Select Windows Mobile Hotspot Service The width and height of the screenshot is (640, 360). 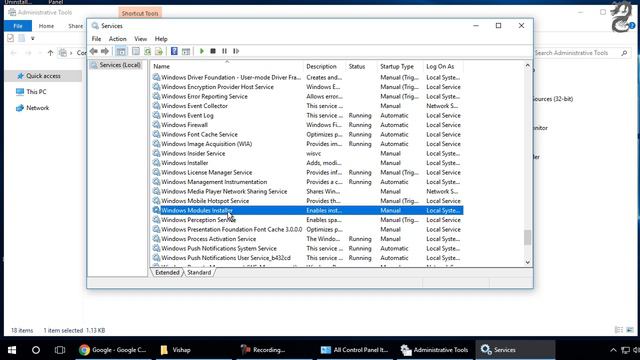pyautogui.click(x=307, y=201)
